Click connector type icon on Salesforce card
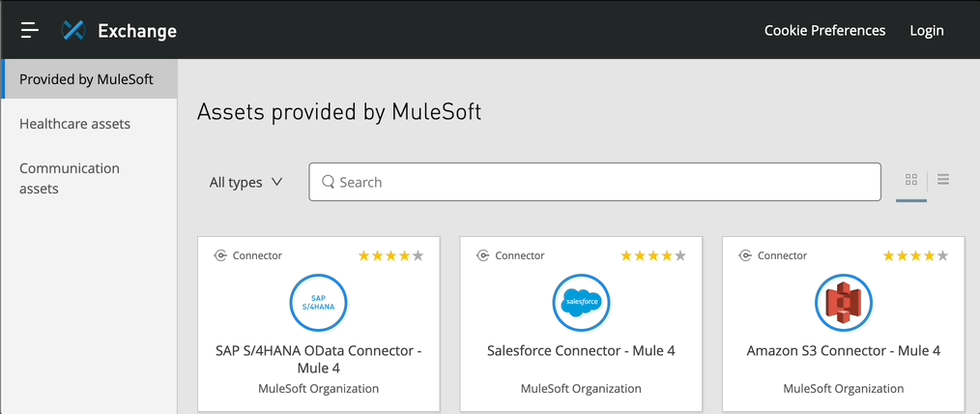 pos(483,255)
